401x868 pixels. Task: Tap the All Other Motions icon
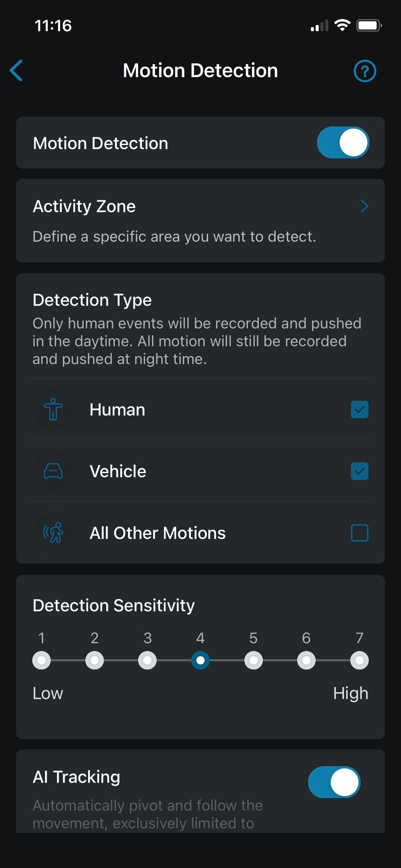[53, 533]
